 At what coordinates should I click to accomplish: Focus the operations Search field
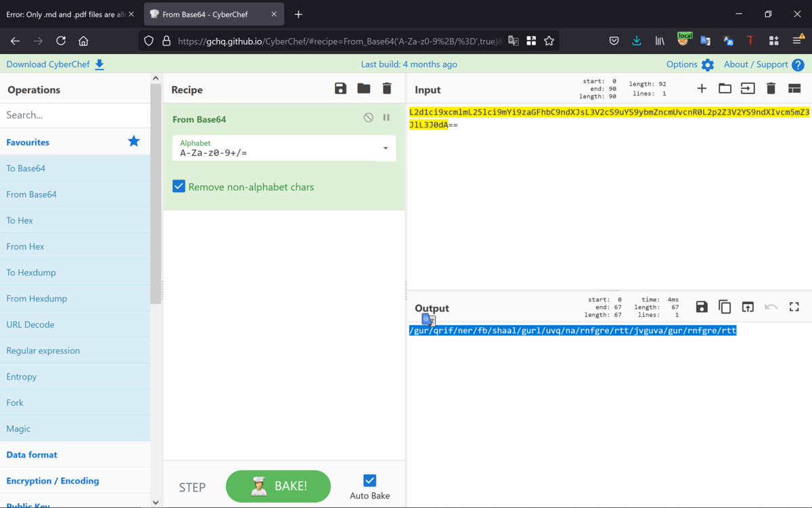[x=75, y=115]
